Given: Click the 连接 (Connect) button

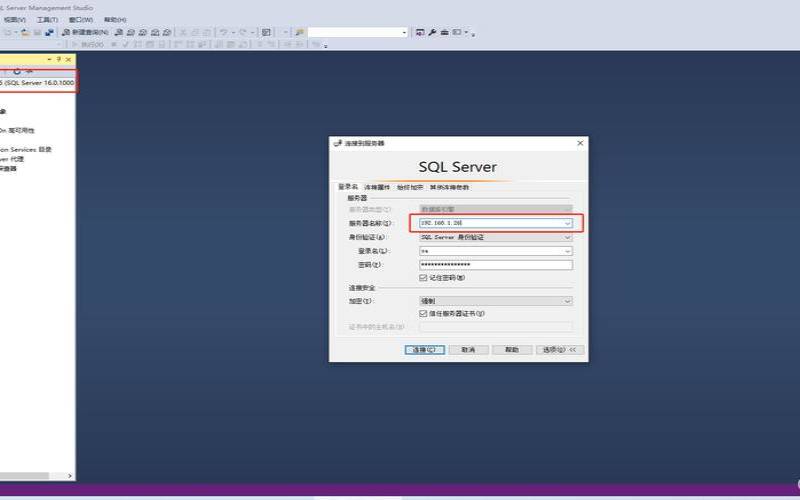Looking at the screenshot, I should click(422, 350).
